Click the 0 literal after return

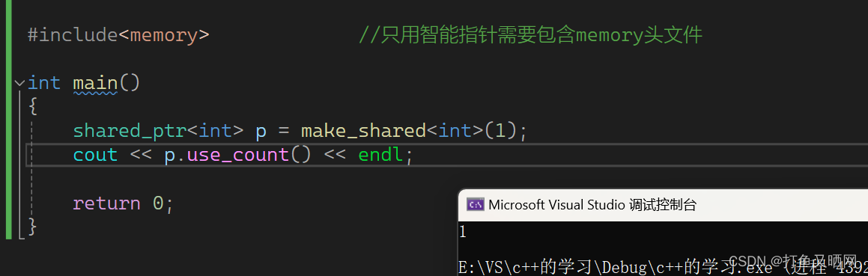(x=158, y=203)
